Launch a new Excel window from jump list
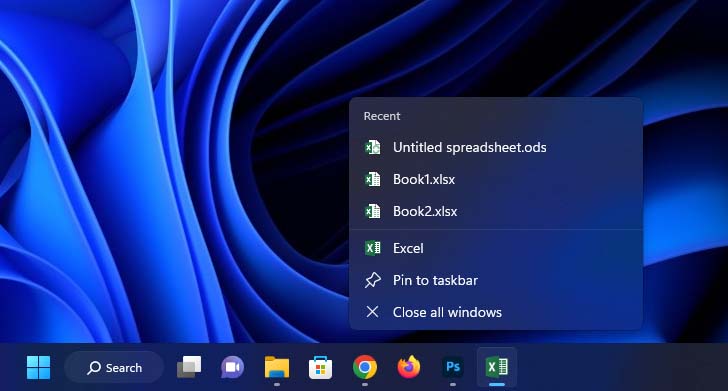Screen dimensions: 728x391 pos(496,248)
